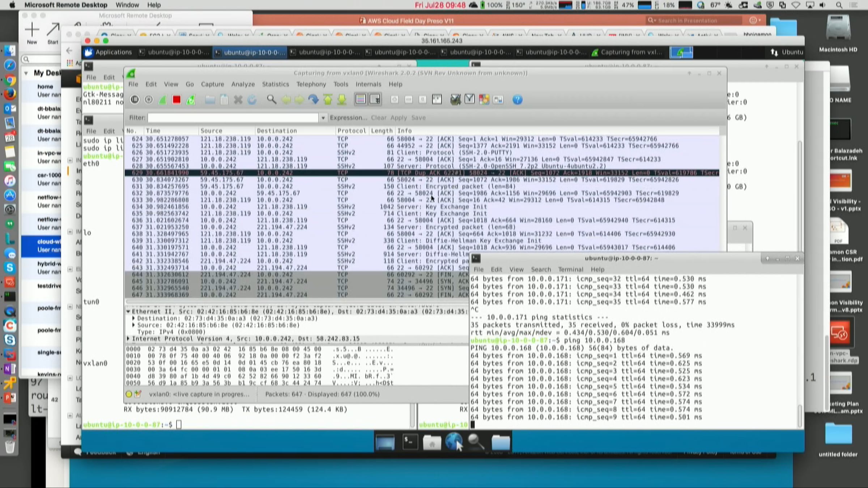The height and width of the screenshot is (488, 868).
Task: Open home folder from bottom dock
Action: [x=432, y=442]
